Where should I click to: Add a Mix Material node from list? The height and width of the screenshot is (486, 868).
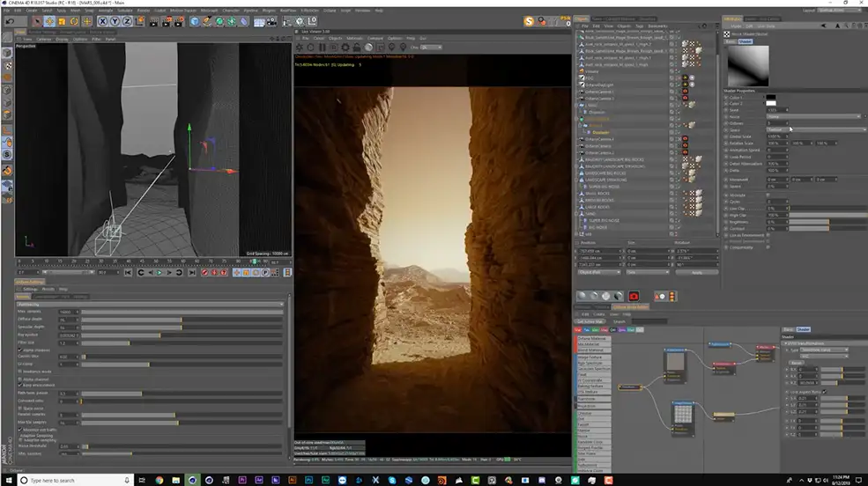[593, 344]
